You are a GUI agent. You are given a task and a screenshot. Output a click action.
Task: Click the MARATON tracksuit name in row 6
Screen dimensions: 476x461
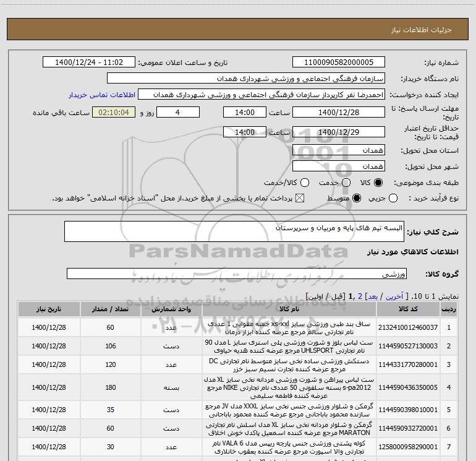click(x=289, y=428)
